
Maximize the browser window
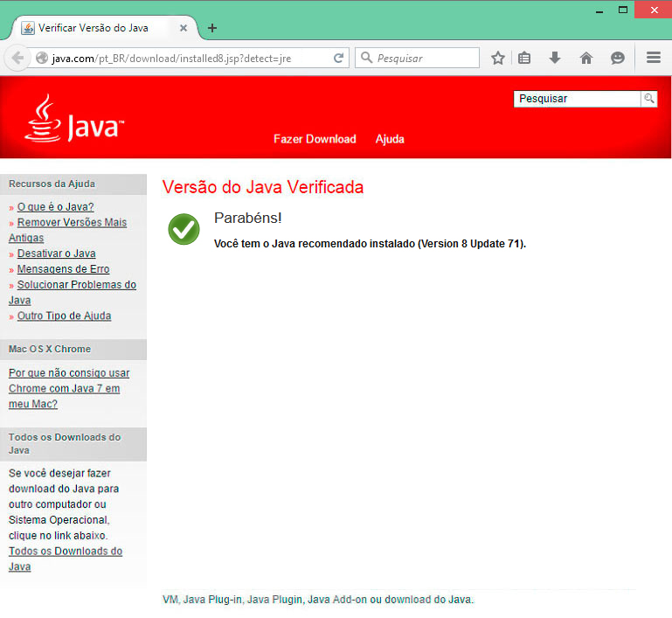[x=623, y=10]
